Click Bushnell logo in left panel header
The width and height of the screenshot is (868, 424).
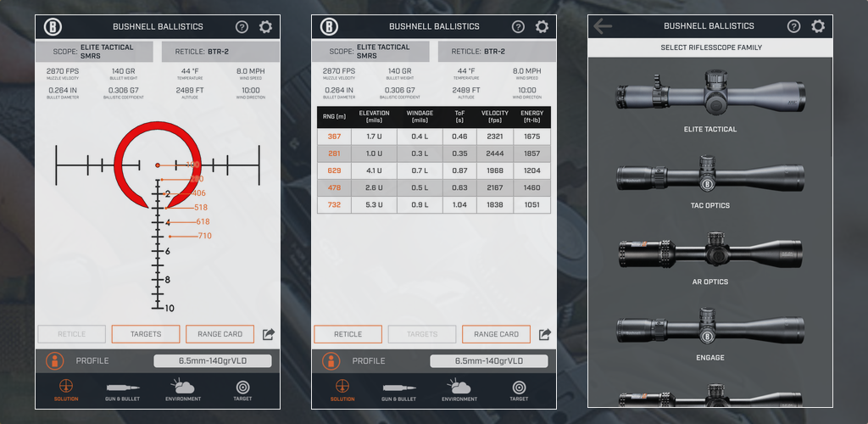[53, 26]
